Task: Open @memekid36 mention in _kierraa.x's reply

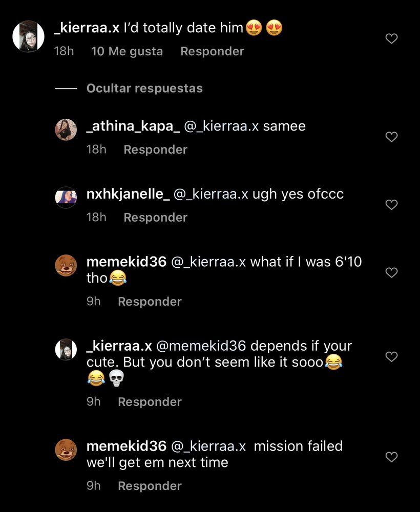Action: [201, 346]
